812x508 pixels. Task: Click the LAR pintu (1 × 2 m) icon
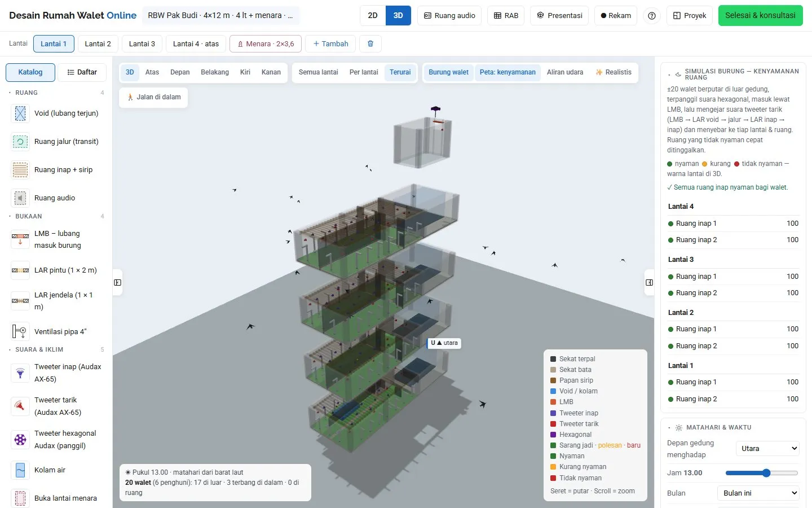click(x=20, y=270)
